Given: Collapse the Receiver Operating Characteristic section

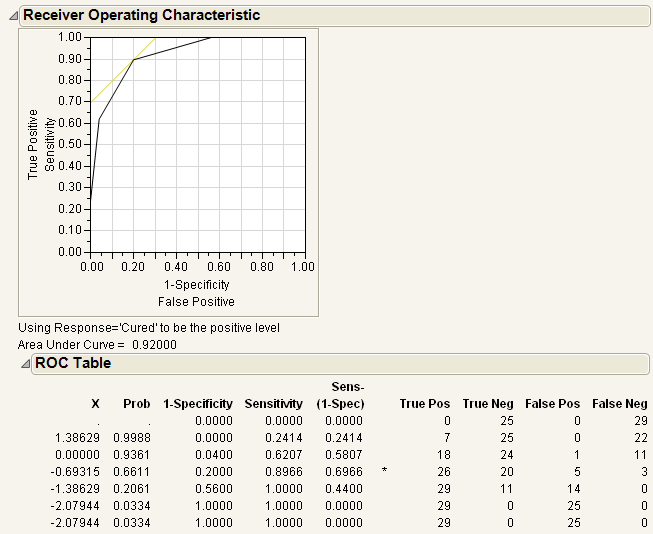Looking at the screenshot, I should [13, 16].
